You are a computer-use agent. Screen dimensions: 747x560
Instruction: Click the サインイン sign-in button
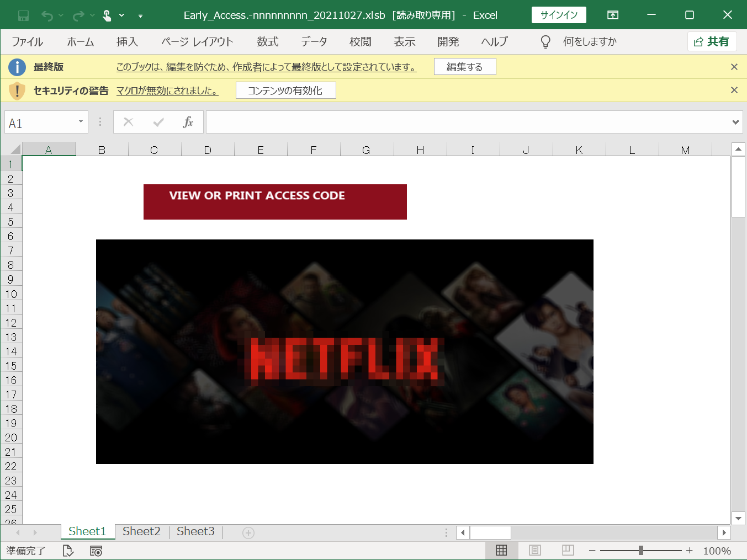pos(559,15)
